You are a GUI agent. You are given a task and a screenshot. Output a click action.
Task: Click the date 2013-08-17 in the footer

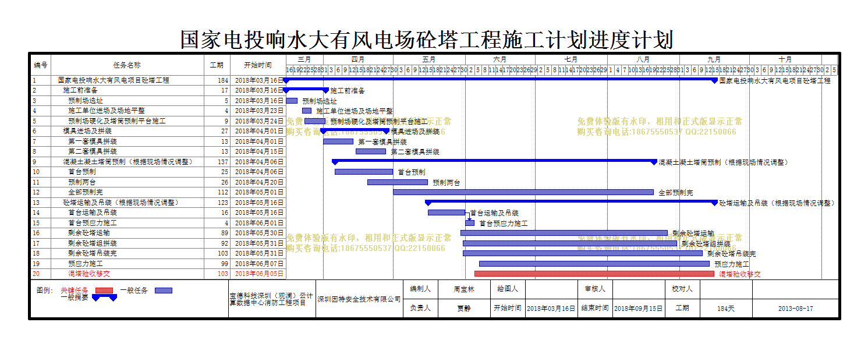[x=795, y=309]
